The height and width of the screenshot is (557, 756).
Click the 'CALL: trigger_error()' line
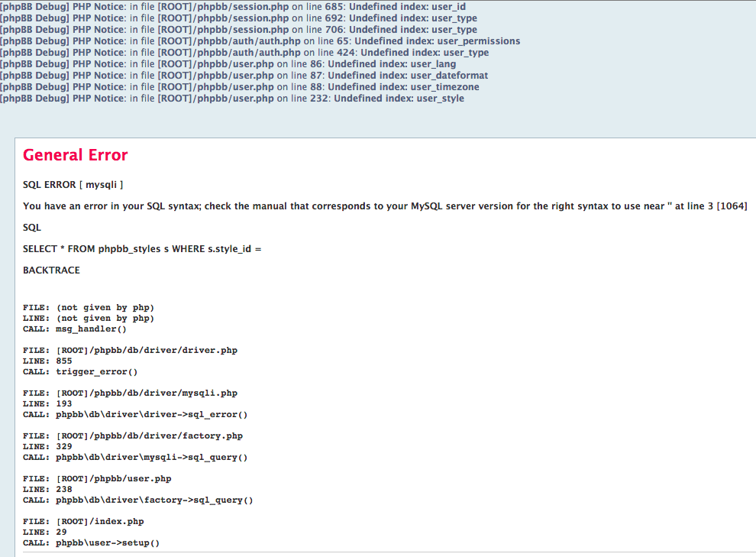tap(80, 372)
